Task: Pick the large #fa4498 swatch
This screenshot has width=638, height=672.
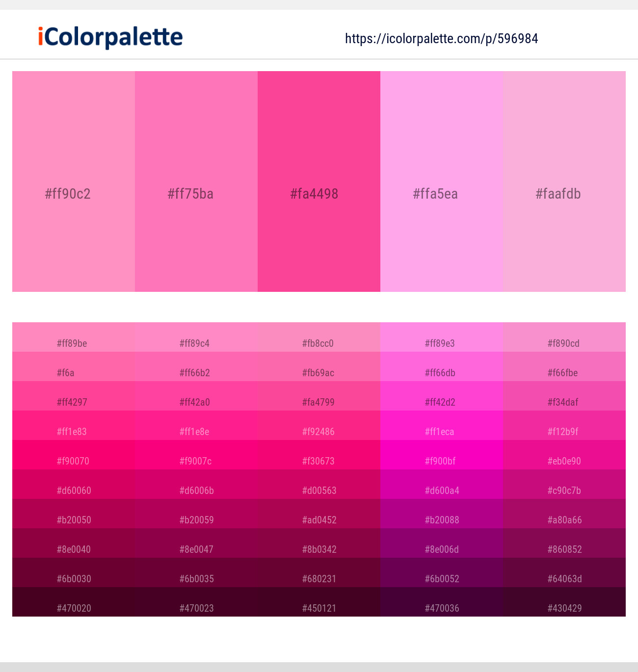Action: point(319,181)
